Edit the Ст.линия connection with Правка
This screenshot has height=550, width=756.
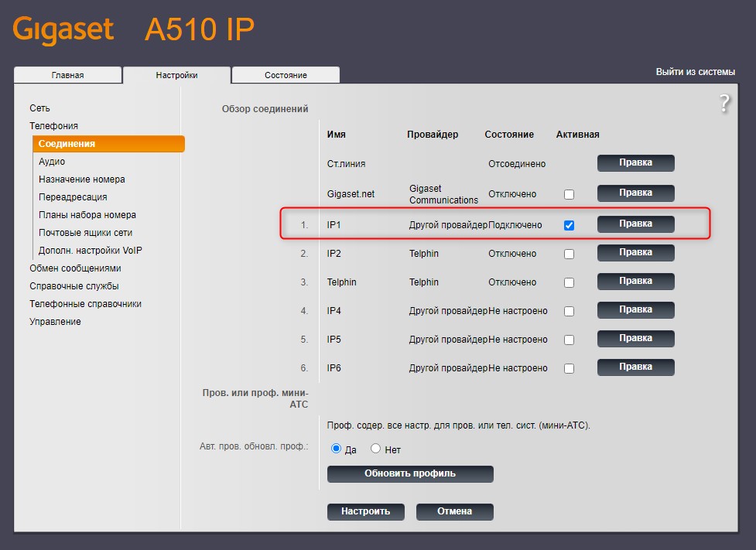pos(635,163)
